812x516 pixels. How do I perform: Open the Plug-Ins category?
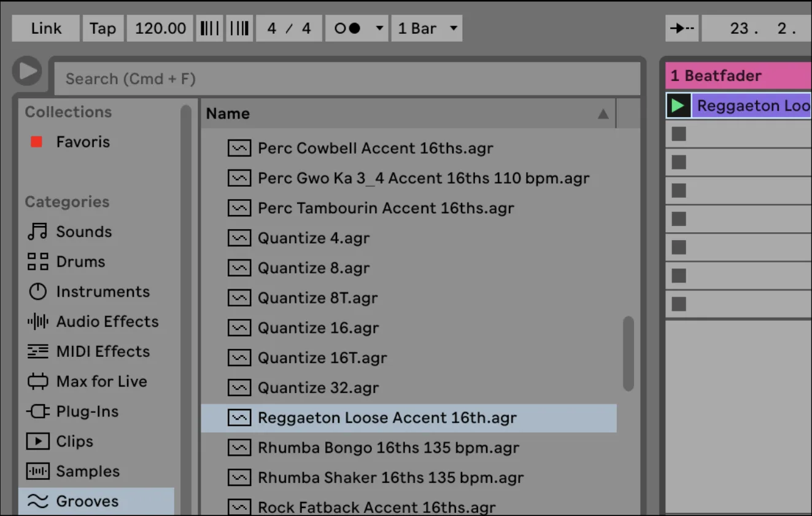(x=72, y=412)
